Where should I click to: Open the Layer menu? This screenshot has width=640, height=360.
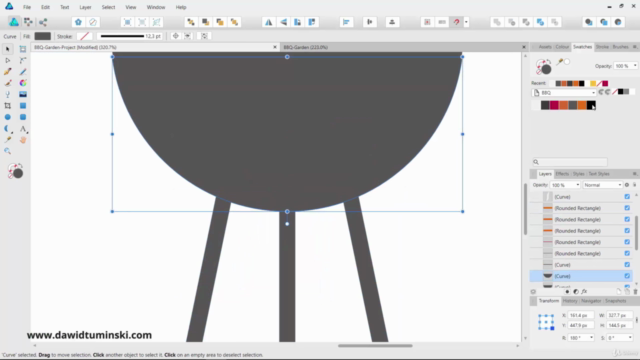coord(85,7)
